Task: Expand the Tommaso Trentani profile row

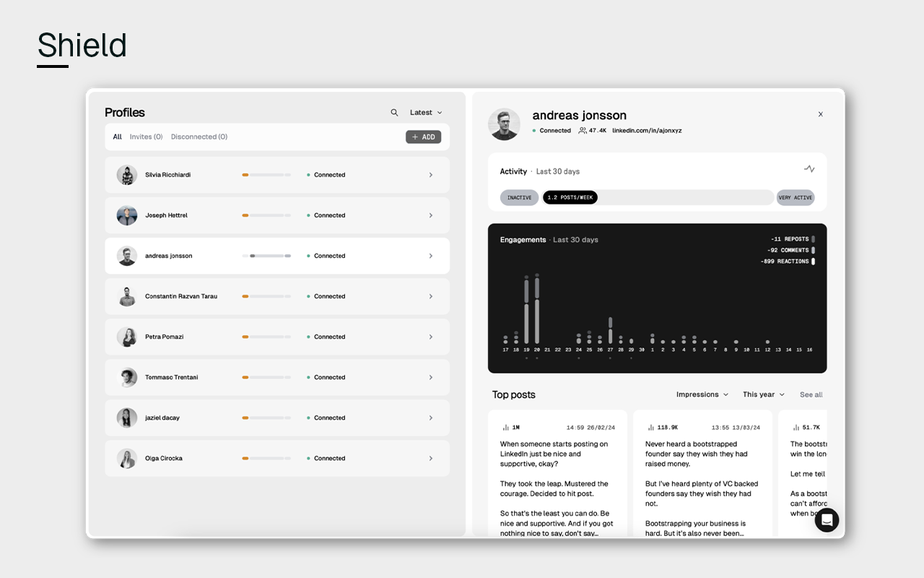Action: point(431,377)
